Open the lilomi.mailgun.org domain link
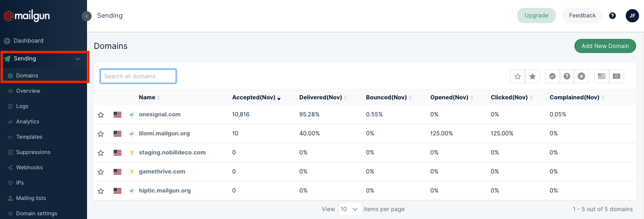The width and height of the screenshot is (644, 219). (164, 134)
